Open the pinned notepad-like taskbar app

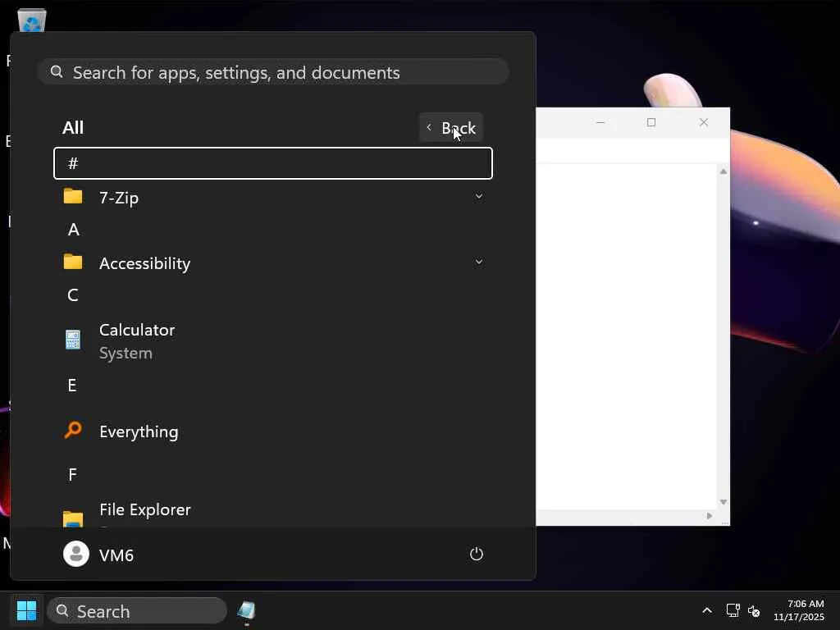tap(246, 610)
